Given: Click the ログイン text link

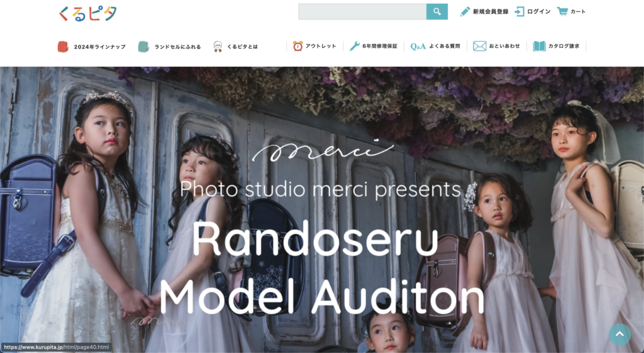Looking at the screenshot, I should (x=539, y=11).
